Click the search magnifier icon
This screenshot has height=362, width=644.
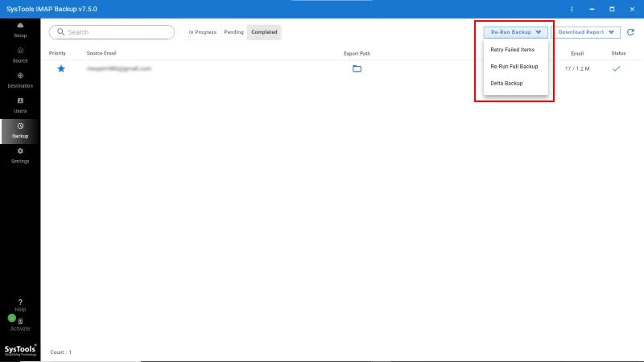tap(61, 32)
